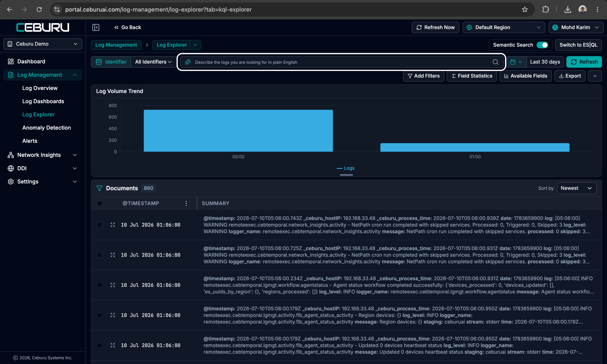
Task: Click the Log Explorer breadcrumb label
Action: (x=172, y=45)
